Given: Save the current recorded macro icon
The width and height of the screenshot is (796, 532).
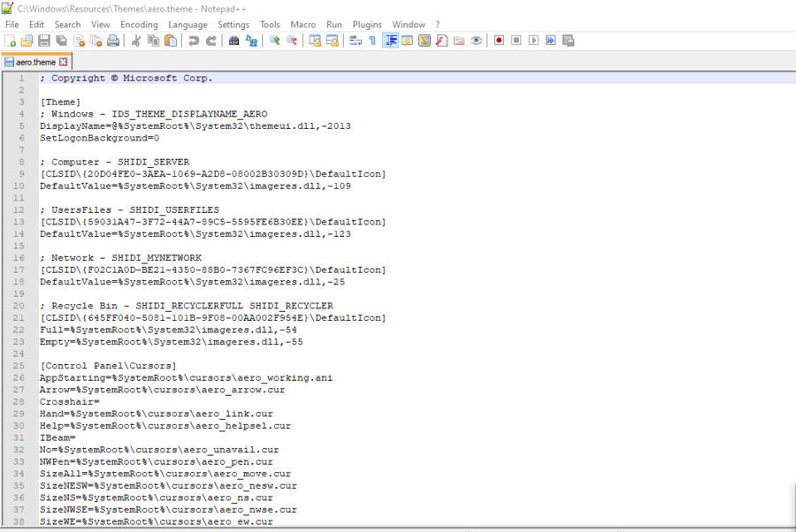Looking at the screenshot, I should (x=569, y=41).
